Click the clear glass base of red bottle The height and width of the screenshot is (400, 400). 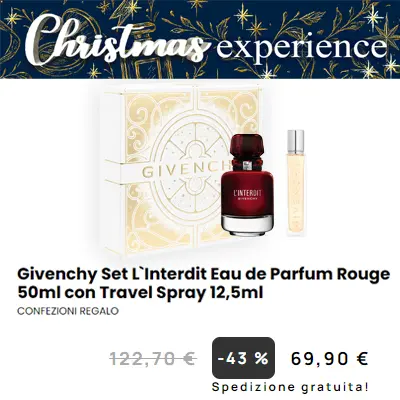coord(249,223)
